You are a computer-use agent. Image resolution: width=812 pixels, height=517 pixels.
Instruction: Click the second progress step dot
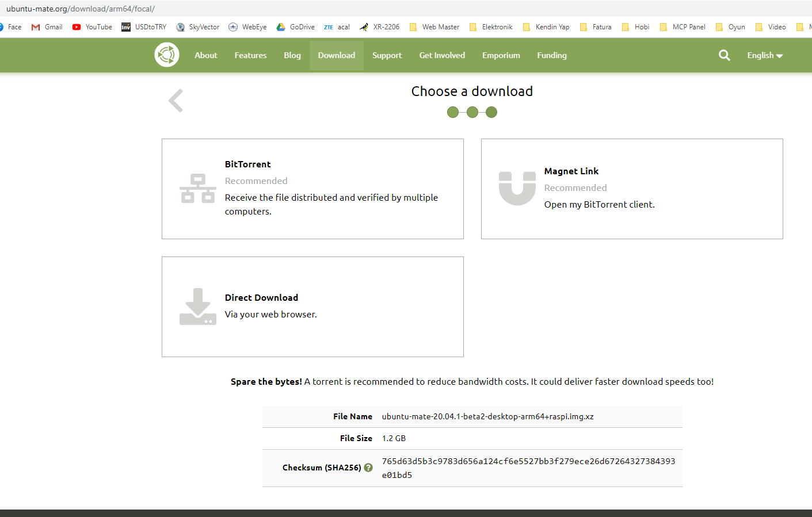point(472,112)
